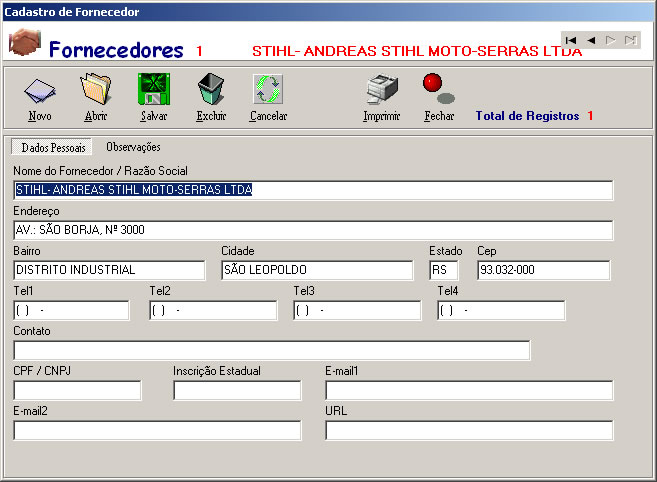Click the Cancelar button label
Screen dimensions: 657x482
[268, 116]
